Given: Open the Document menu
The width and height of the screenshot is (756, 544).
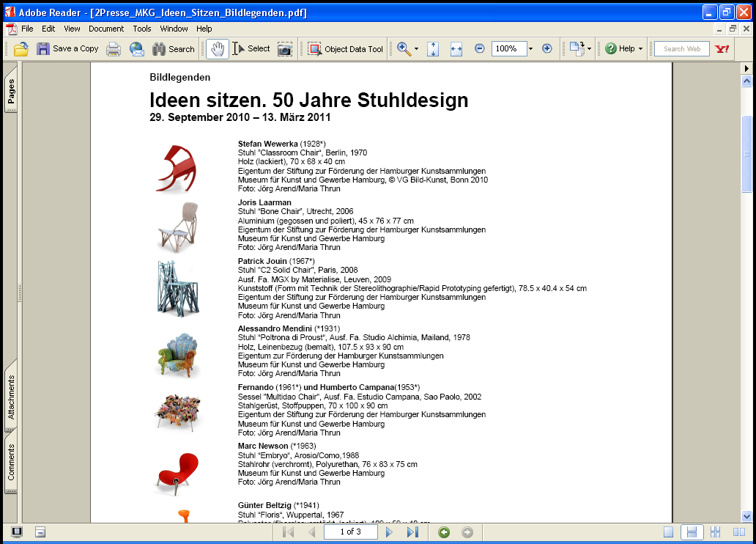Looking at the screenshot, I should [106, 29].
